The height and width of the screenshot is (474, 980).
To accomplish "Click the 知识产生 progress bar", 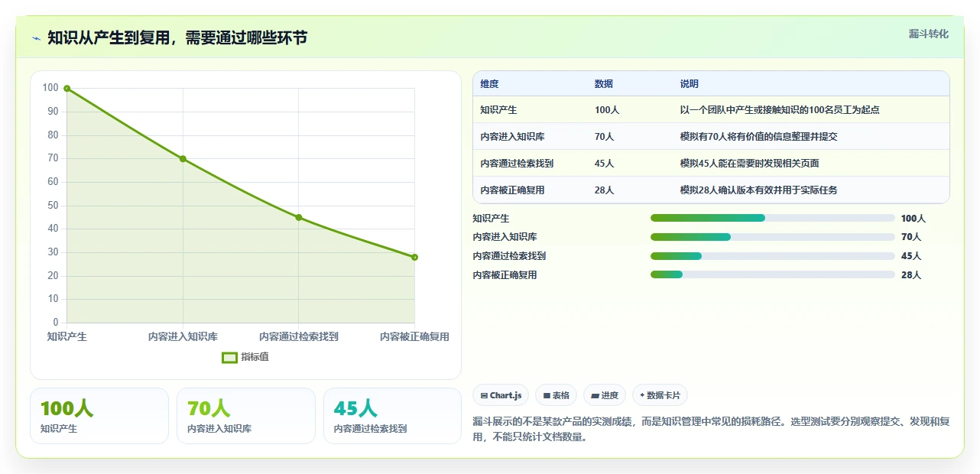I will coord(772,218).
